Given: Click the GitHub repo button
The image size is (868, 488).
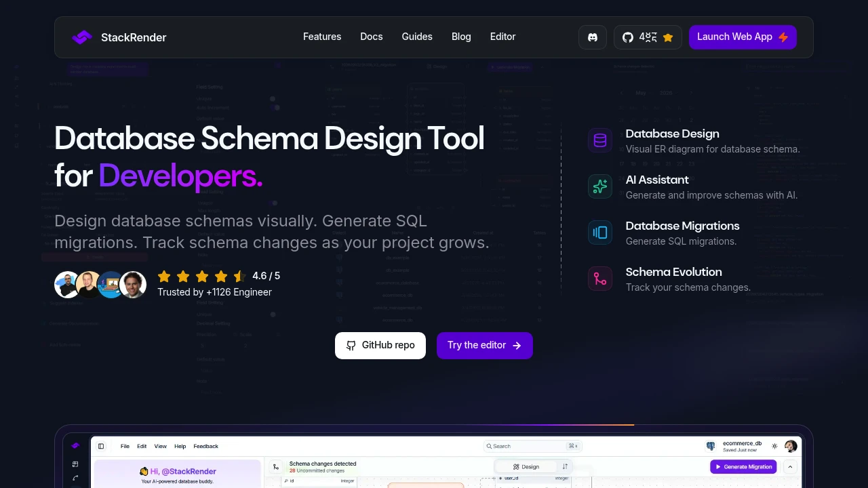Looking at the screenshot, I should tap(380, 346).
